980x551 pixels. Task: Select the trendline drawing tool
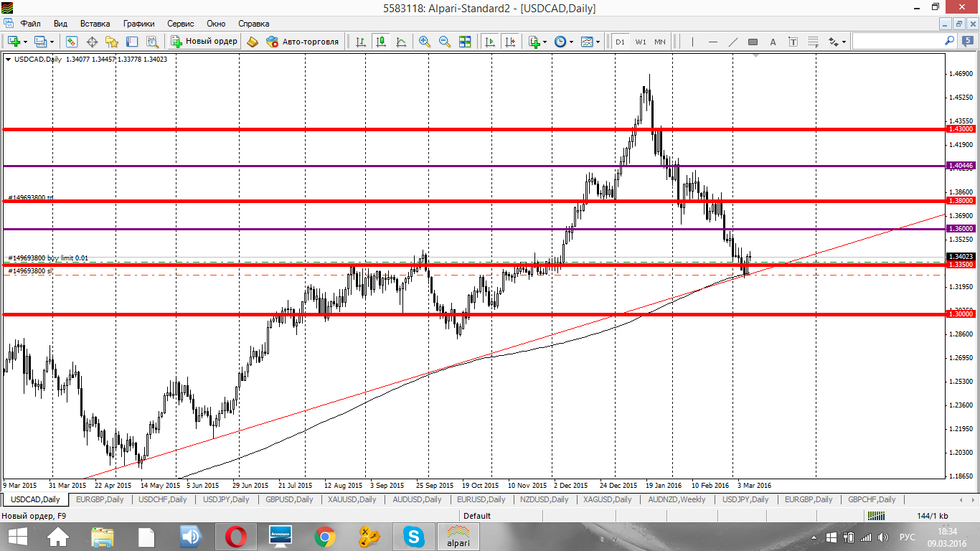pos(732,42)
